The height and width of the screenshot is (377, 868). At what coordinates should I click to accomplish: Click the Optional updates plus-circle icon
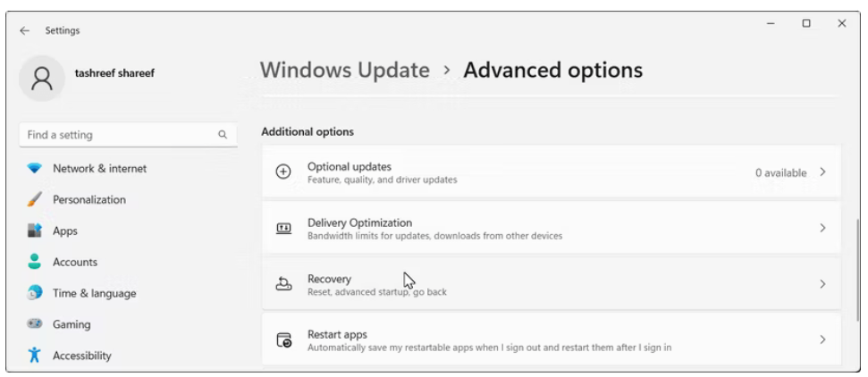click(x=283, y=172)
